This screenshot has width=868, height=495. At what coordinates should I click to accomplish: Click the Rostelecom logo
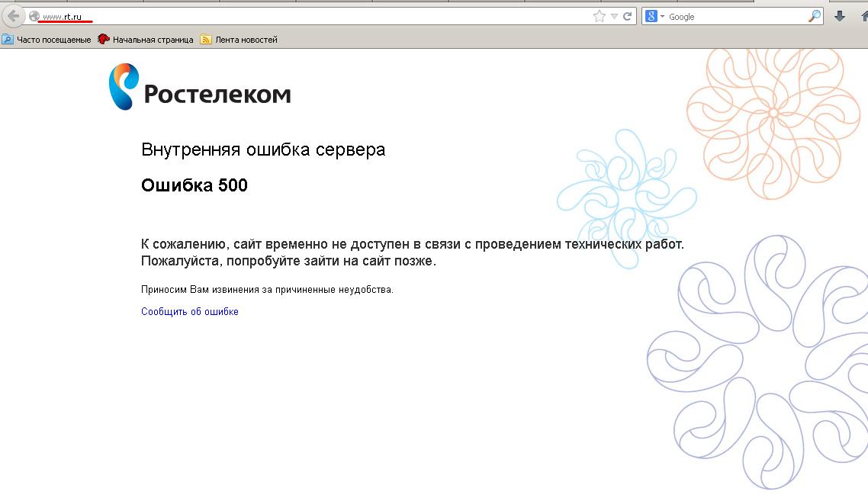pos(200,88)
